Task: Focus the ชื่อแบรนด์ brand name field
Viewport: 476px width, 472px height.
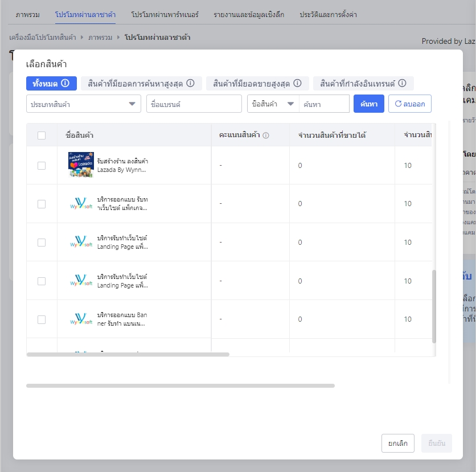Action: 194,104
